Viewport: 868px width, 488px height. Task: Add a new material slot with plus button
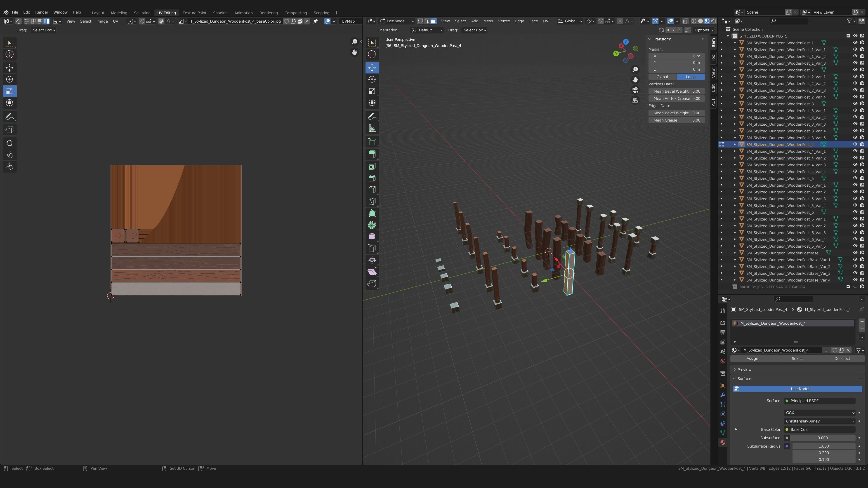coord(862,322)
